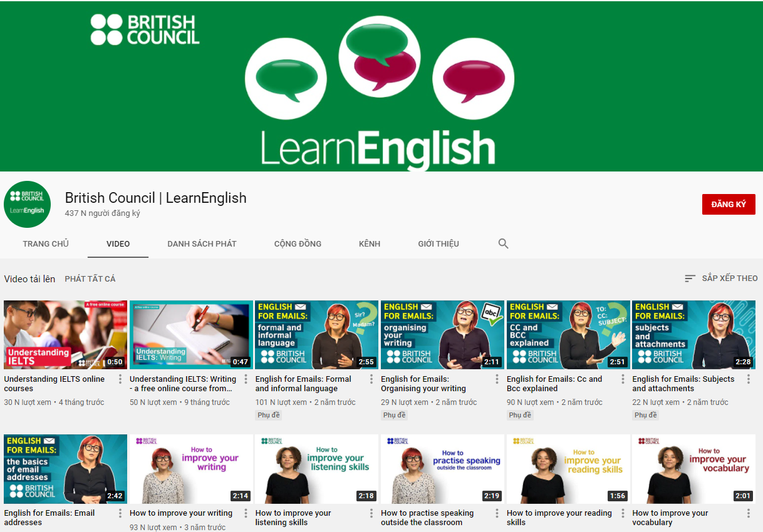Open options for How to improve reading skills
Image resolution: width=763 pixels, height=532 pixels.
point(623,513)
